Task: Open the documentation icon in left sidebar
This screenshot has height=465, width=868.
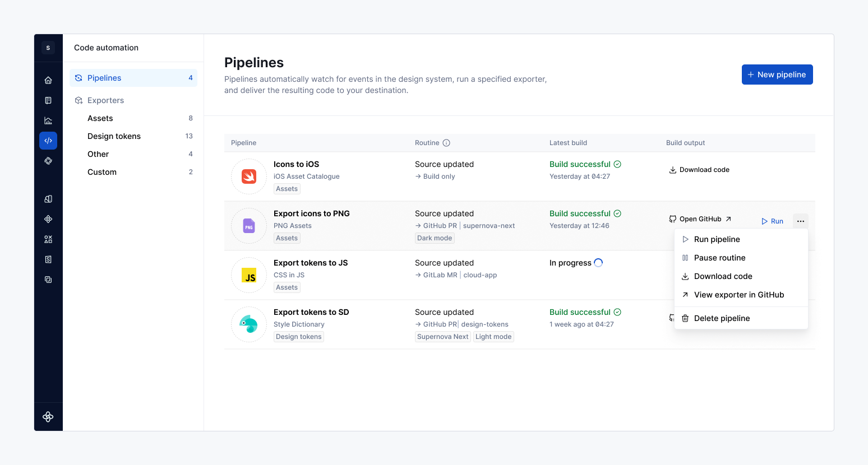Action: click(x=48, y=100)
